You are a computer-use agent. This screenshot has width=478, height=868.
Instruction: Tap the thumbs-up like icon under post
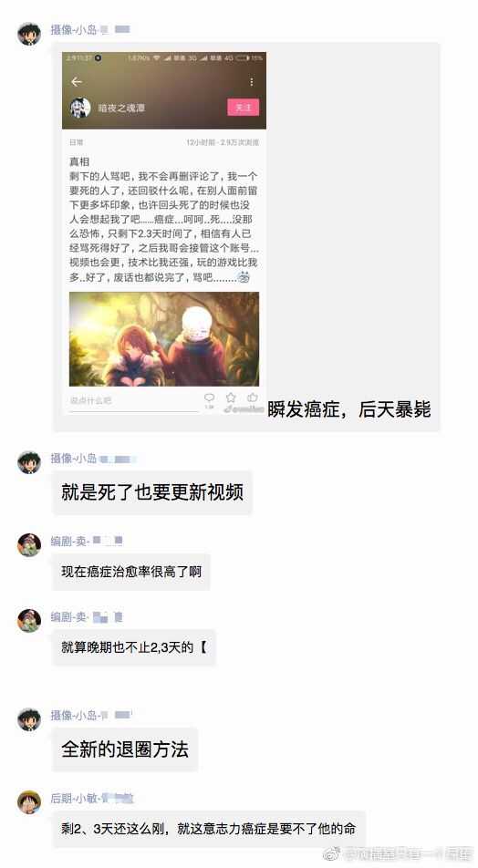(x=253, y=398)
